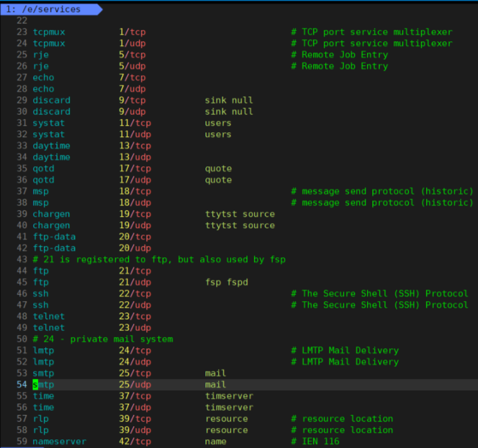This screenshot has height=448, width=478.
Task: Click '25/tcp' port entry
Action: point(135,374)
